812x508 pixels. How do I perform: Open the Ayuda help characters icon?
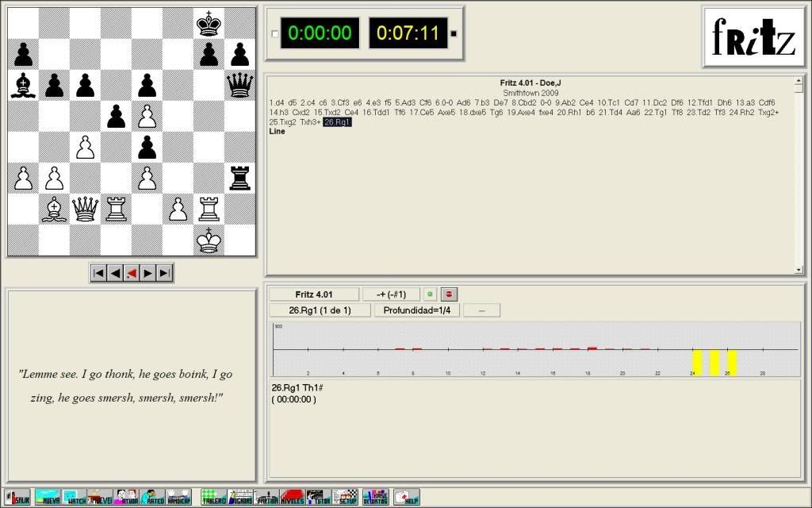[x=126, y=497]
